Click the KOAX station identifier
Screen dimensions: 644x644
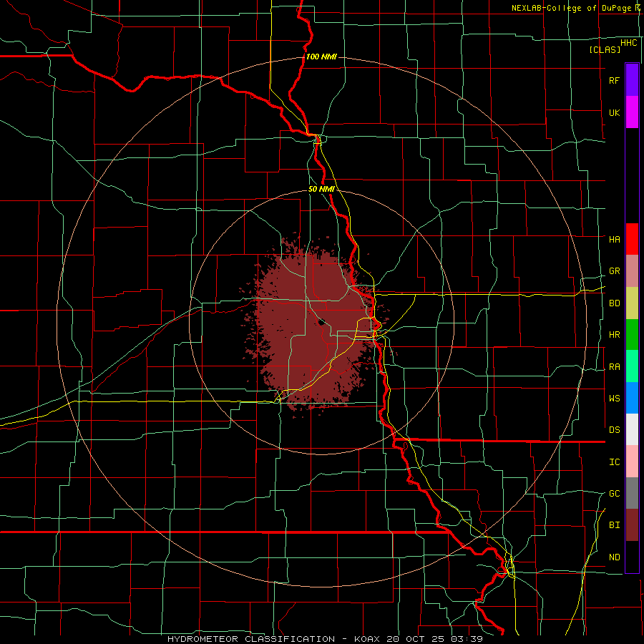(367, 639)
